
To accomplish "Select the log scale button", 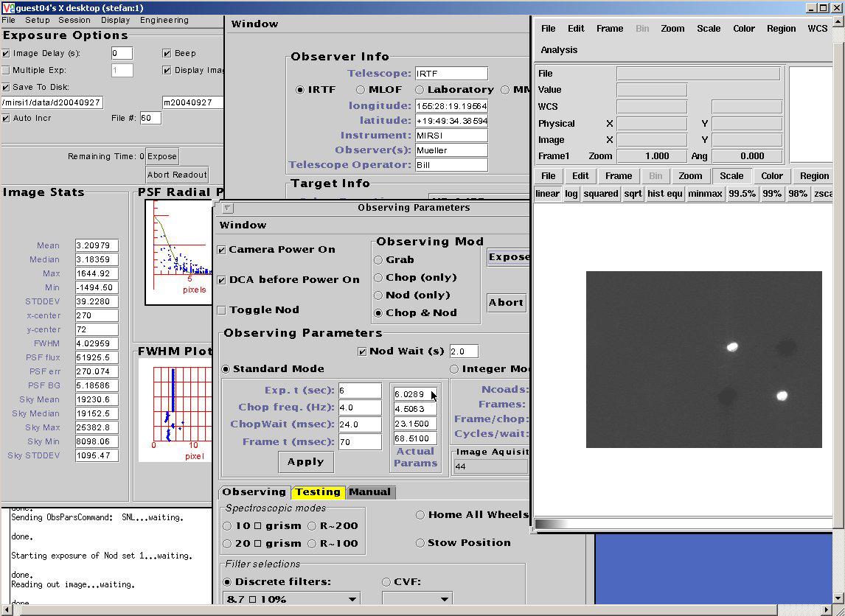I will coord(571,194).
